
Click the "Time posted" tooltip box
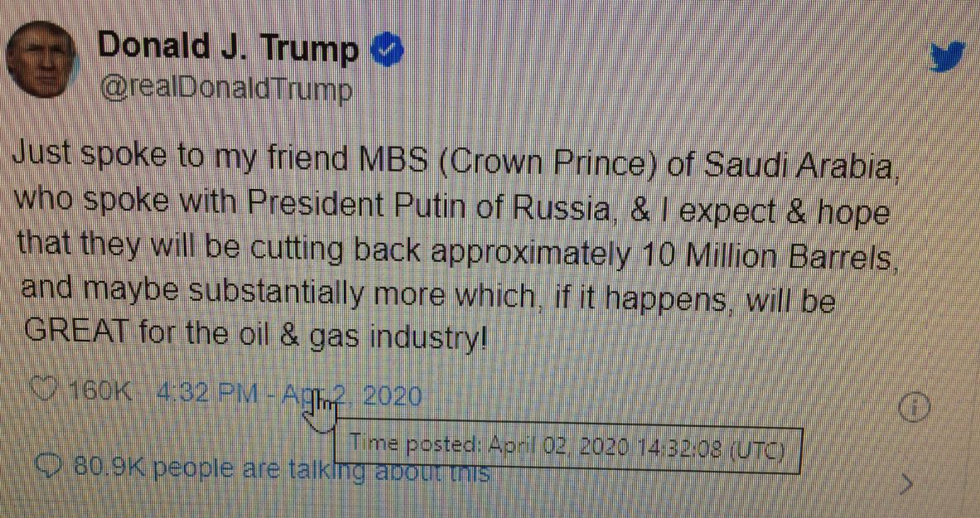[567, 449]
